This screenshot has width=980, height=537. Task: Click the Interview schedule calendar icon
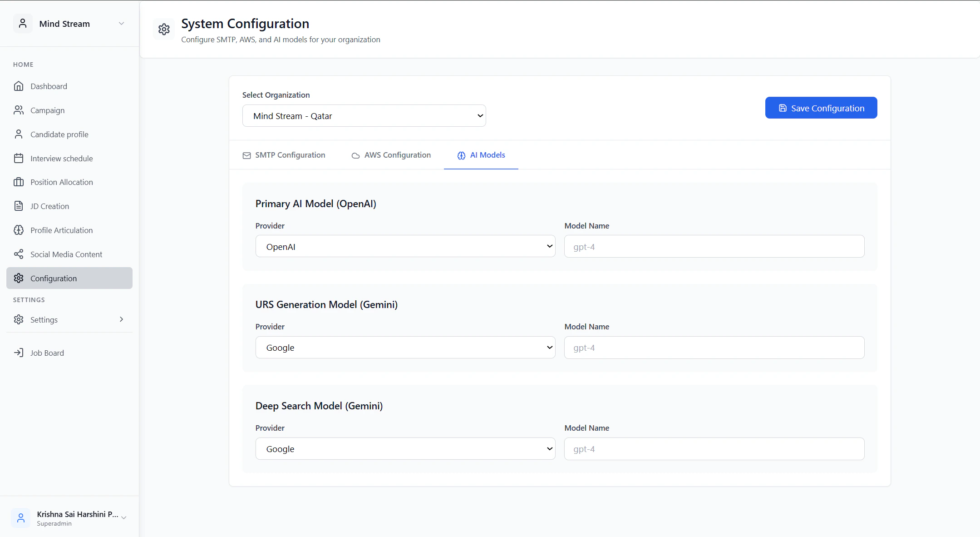coord(19,159)
